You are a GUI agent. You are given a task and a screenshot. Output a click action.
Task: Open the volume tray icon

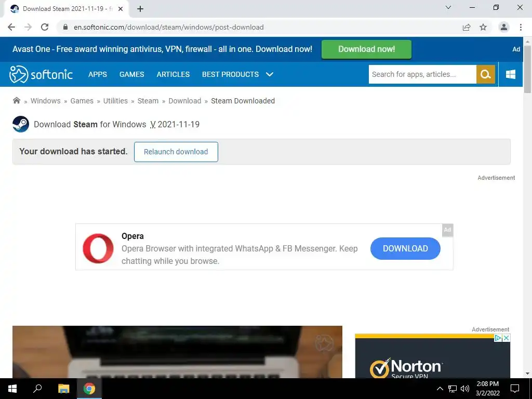click(x=465, y=389)
